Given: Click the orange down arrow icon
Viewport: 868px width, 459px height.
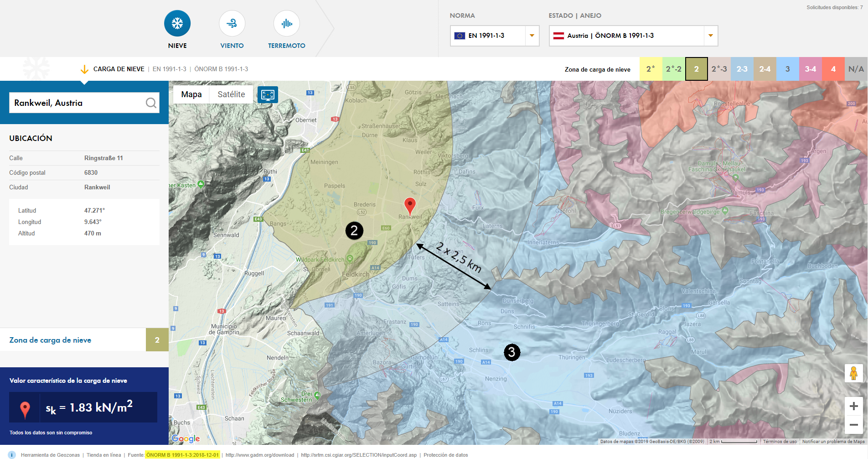Looking at the screenshot, I should click(84, 69).
